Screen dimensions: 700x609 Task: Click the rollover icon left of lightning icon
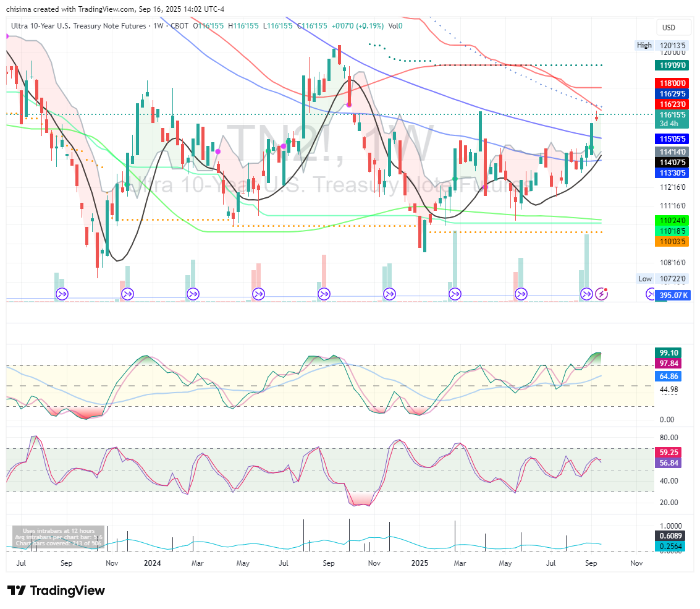586,294
